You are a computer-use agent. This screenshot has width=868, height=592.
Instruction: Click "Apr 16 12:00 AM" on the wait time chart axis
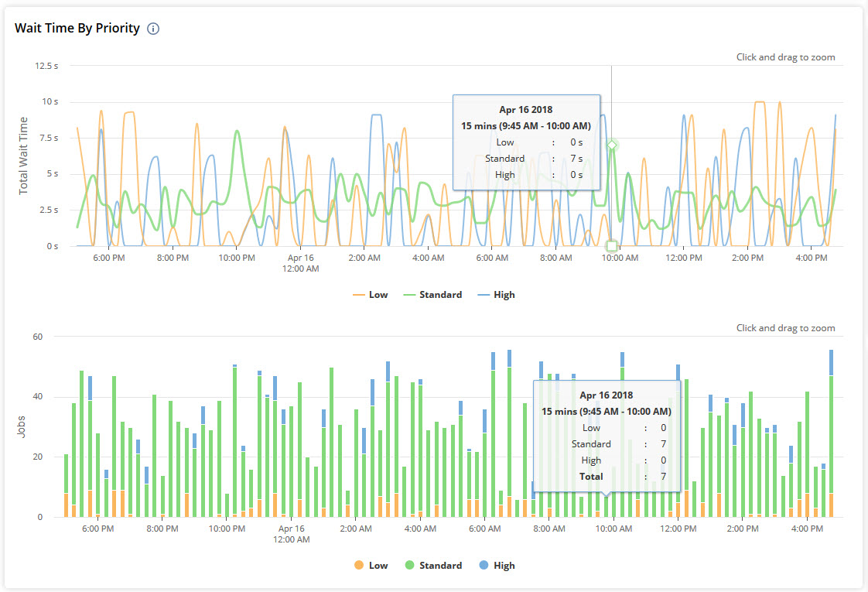coord(301,263)
